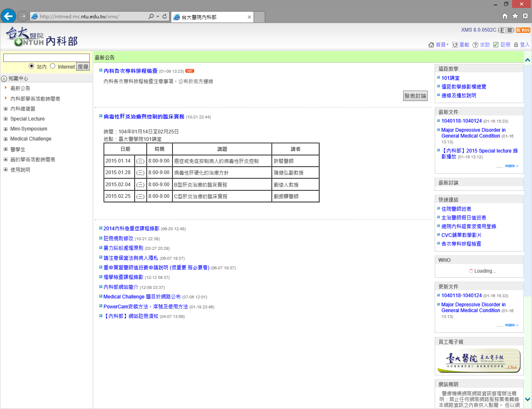Open address bar dropdown arrow

(158, 17)
